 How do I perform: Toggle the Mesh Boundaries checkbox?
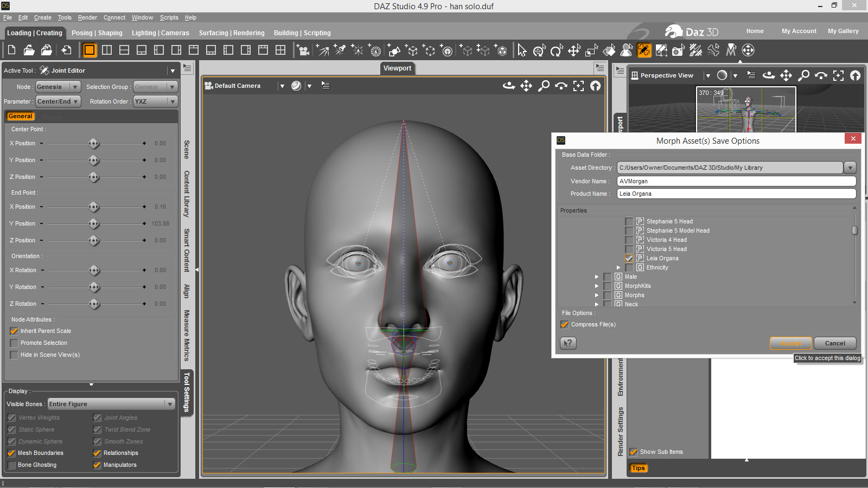(11, 453)
